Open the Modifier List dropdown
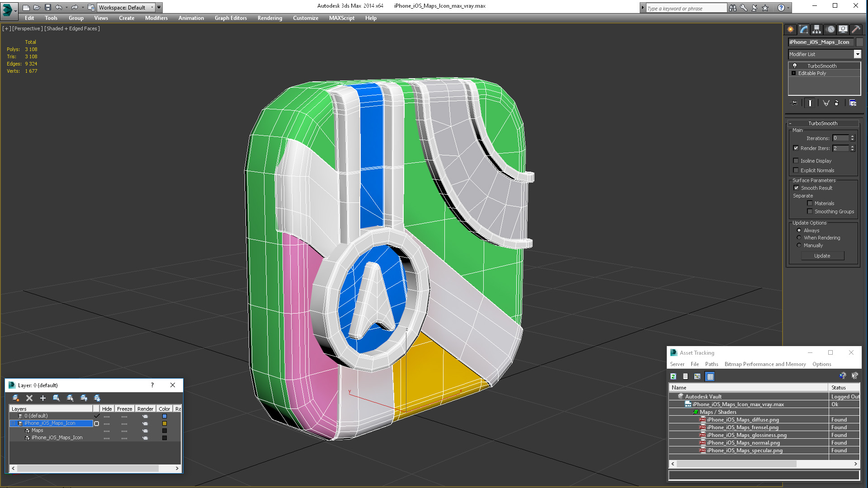Screen dimensions: 868x488 857,54
